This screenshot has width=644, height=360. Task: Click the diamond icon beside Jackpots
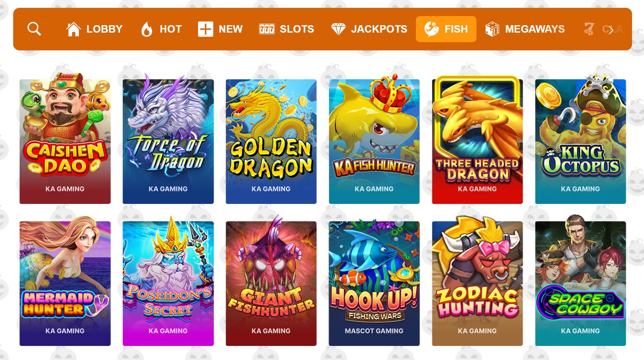click(338, 29)
